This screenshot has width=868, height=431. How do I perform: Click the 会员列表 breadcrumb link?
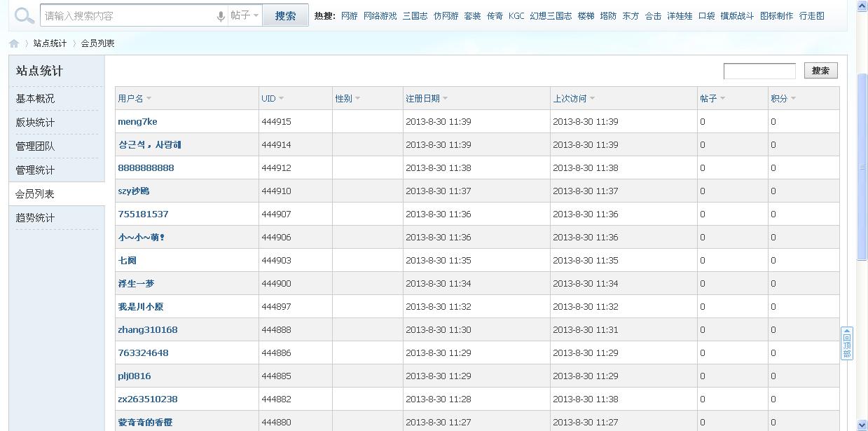(x=97, y=43)
